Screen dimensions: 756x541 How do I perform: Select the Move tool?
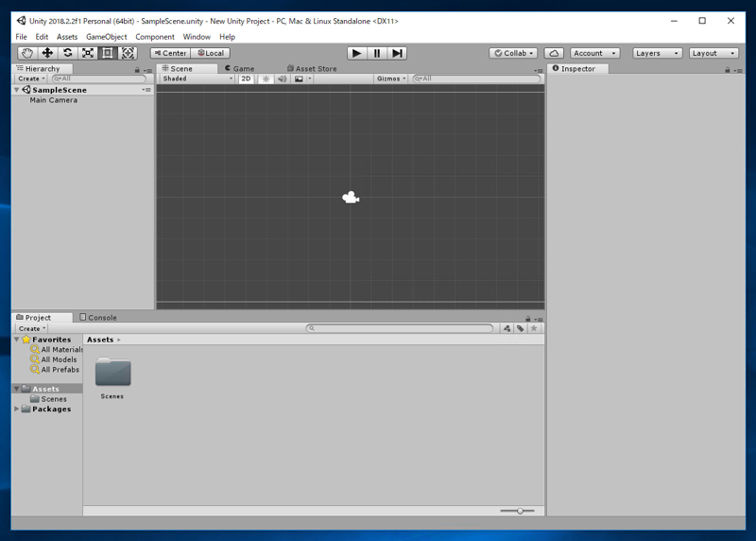(x=47, y=53)
